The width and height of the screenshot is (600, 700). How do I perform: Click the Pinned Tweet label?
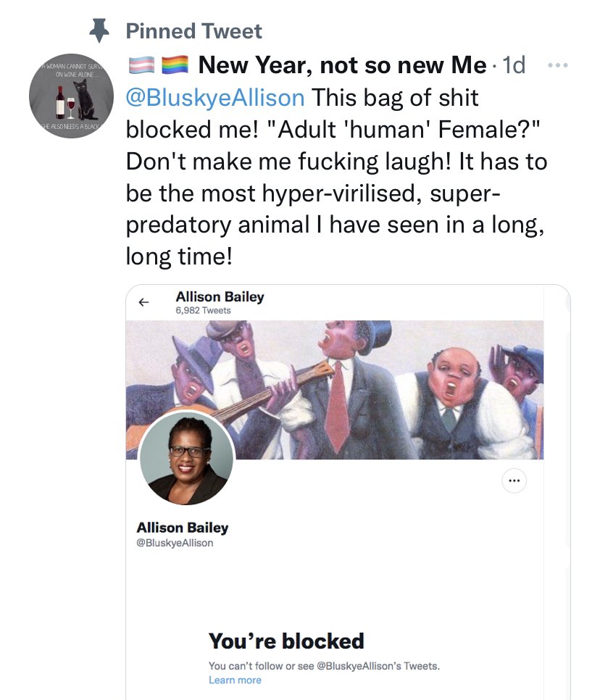click(x=193, y=31)
